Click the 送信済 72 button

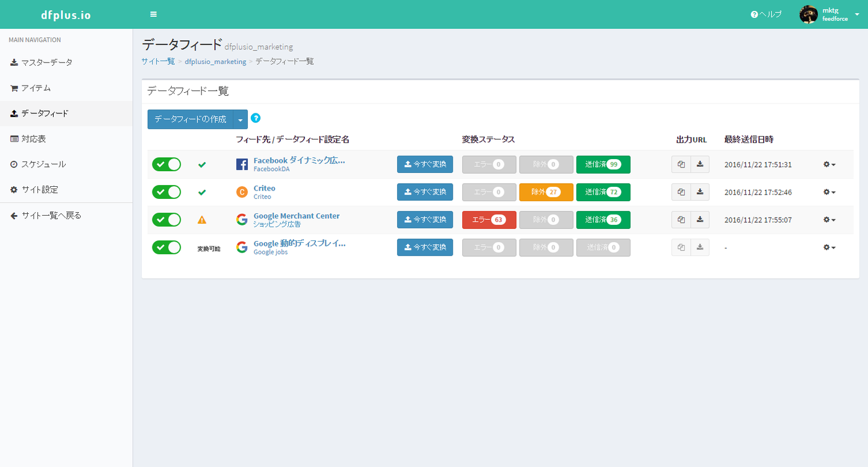tap(603, 192)
